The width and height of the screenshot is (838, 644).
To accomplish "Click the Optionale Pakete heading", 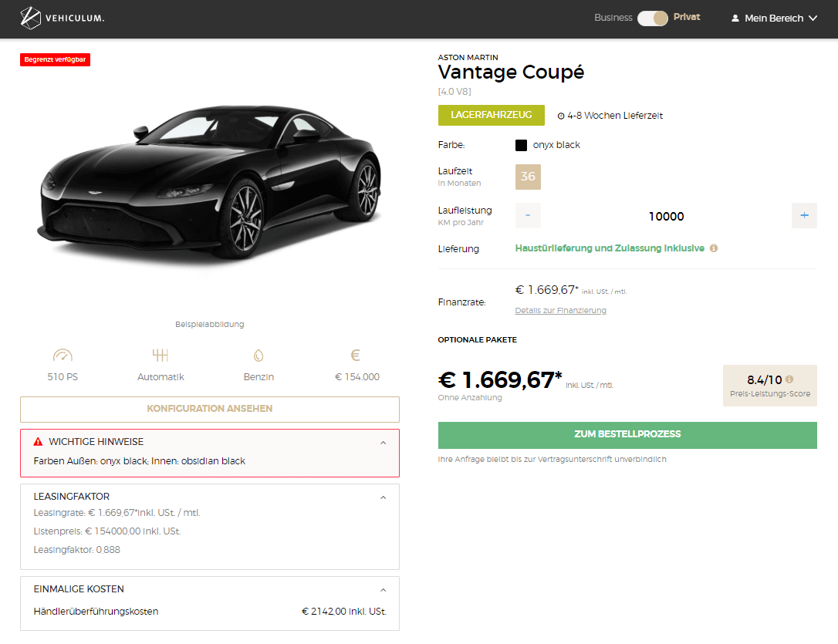I will [477, 339].
